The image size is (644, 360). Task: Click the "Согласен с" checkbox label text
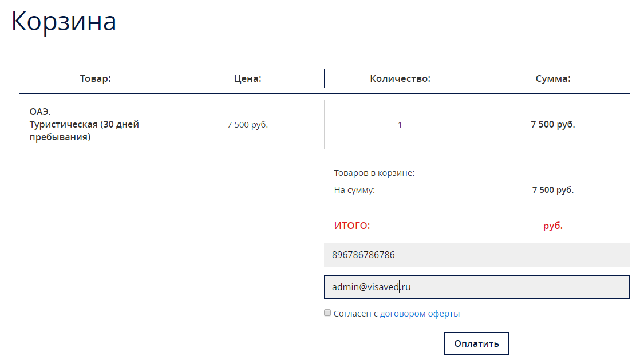356,314
